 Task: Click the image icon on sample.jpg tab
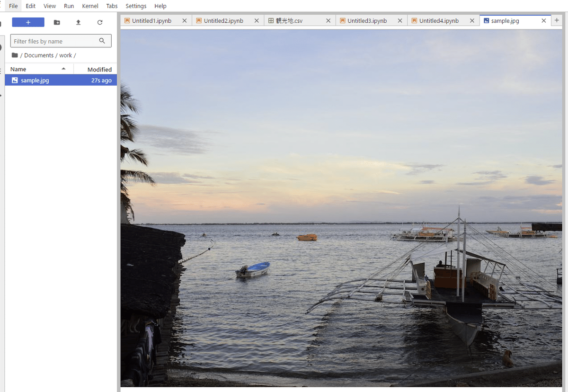click(486, 21)
